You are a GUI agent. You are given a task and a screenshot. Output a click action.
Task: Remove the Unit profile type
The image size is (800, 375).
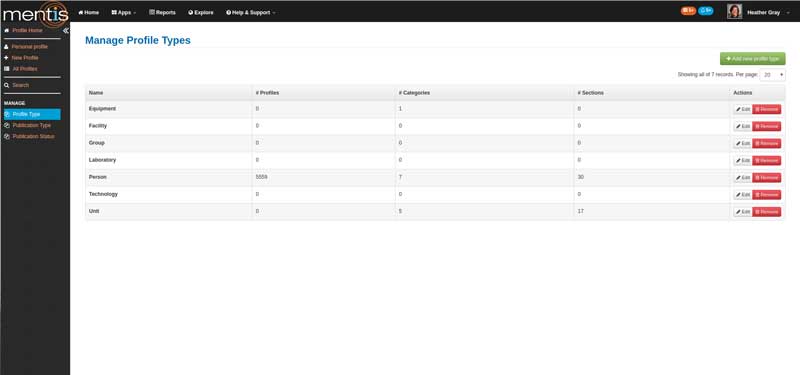[766, 212]
